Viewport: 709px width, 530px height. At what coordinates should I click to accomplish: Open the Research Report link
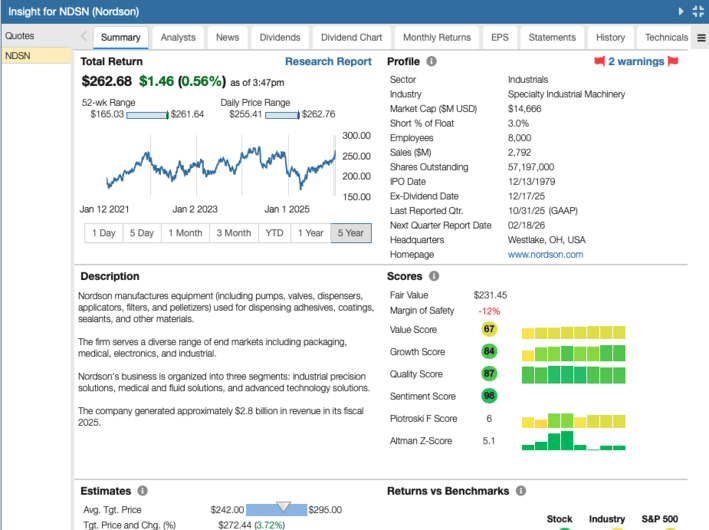(328, 61)
